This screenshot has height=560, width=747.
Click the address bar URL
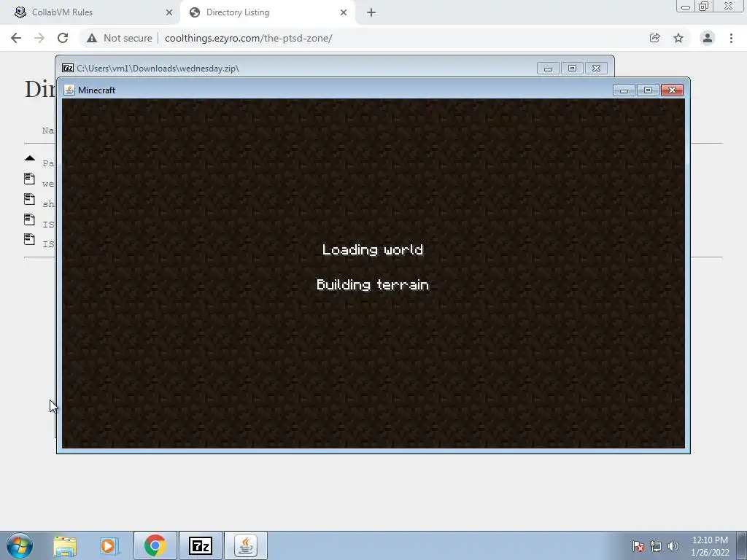248,38
